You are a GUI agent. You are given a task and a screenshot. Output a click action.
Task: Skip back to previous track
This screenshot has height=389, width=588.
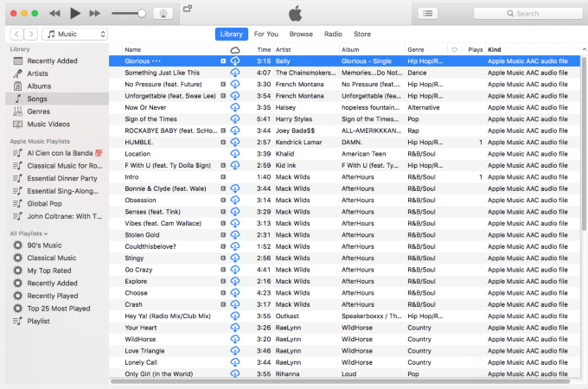(x=54, y=14)
